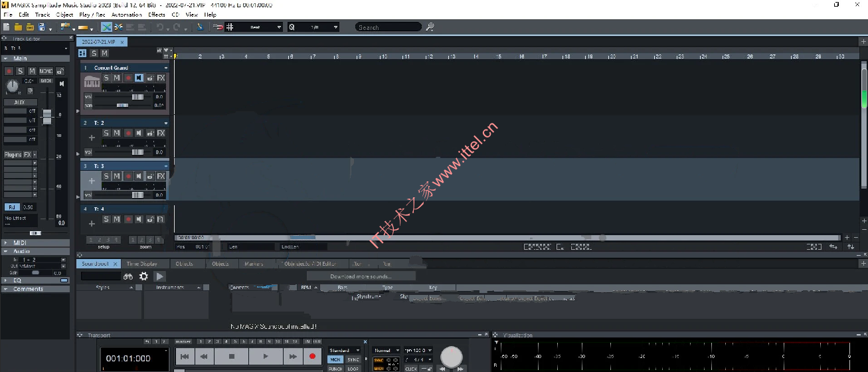Toggle the magnet snap icon
868x372 pixels.
218,27
